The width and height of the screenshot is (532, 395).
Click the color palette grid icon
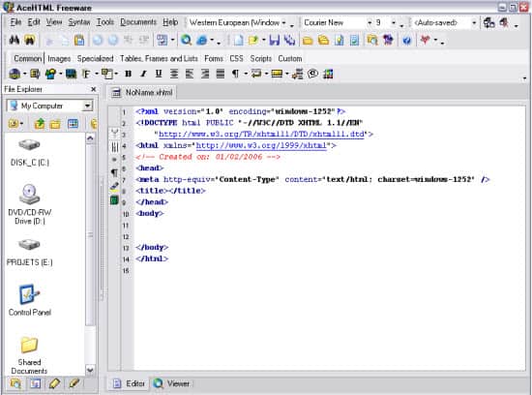pyautogui.click(x=328, y=74)
